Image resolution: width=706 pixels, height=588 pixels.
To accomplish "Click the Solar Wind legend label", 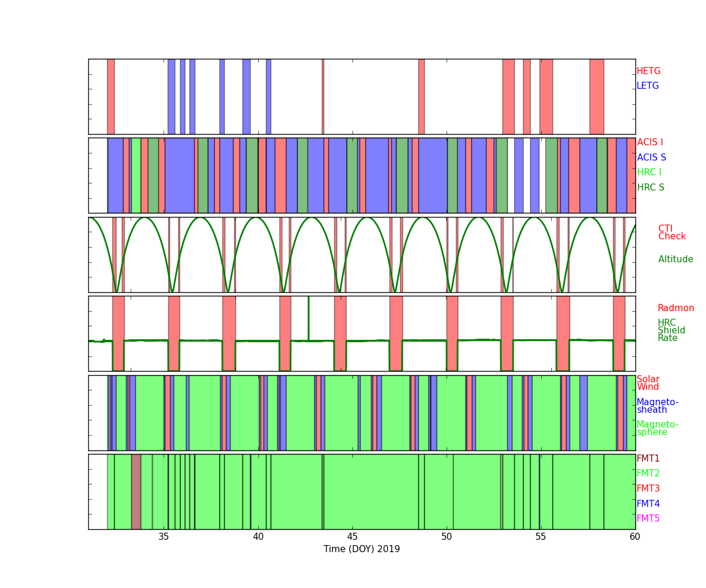I will pyautogui.click(x=648, y=383).
